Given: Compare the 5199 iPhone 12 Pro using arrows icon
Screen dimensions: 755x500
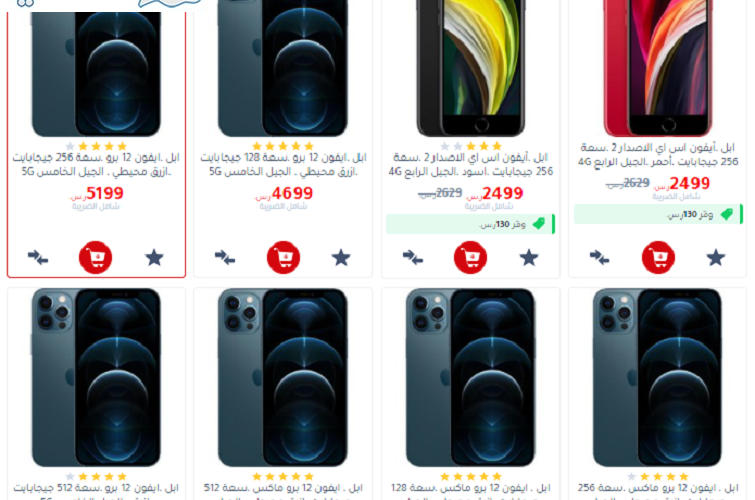Looking at the screenshot, I should (x=38, y=258).
